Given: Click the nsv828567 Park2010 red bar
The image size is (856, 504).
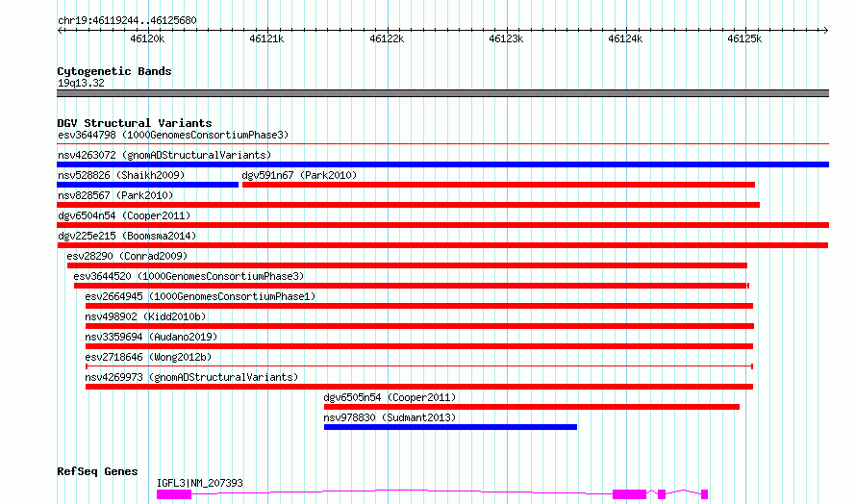Looking at the screenshot, I should pyautogui.click(x=409, y=205).
